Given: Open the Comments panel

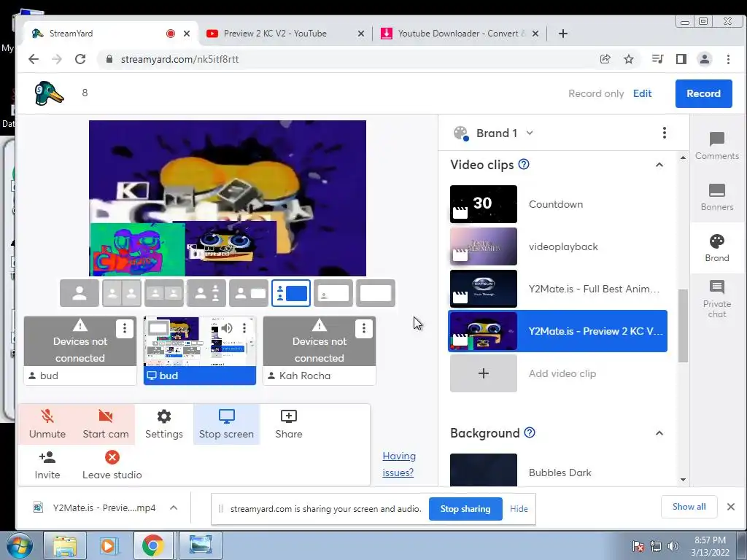Looking at the screenshot, I should coord(716,146).
